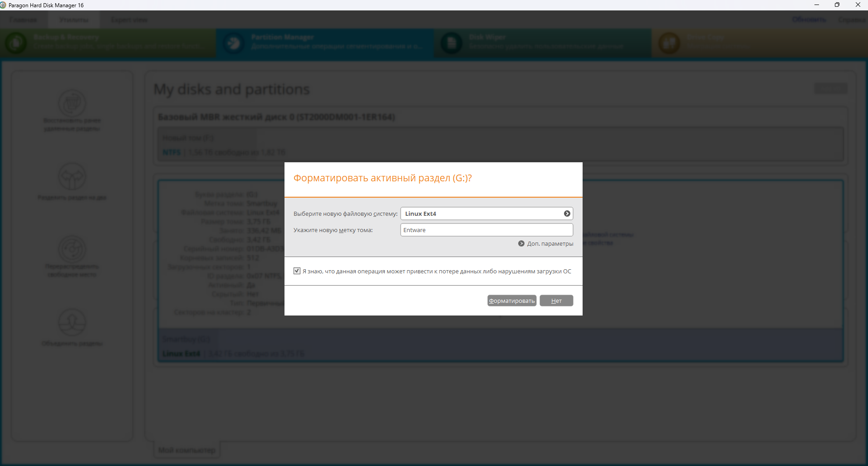Restore down the Paragon window
The width and height of the screenshot is (868, 466).
tap(837, 5)
